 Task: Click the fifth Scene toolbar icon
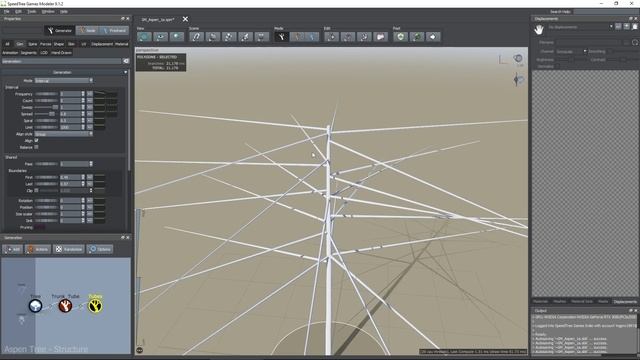[x=262, y=37]
